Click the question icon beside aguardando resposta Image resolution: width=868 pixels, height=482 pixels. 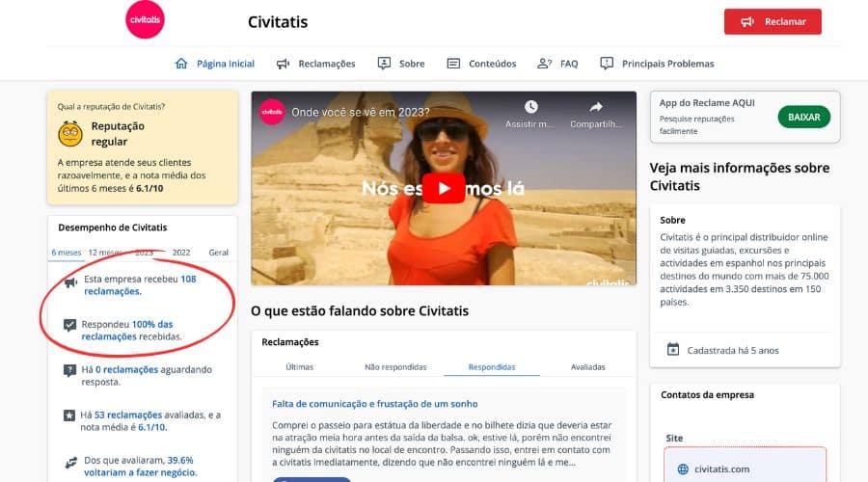pyautogui.click(x=69, y=370)
